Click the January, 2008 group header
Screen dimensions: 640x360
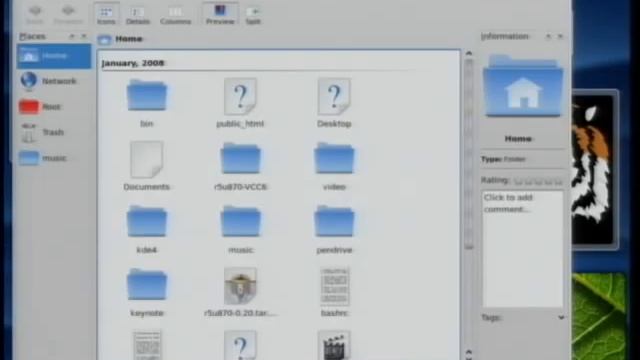pos(133,63)
